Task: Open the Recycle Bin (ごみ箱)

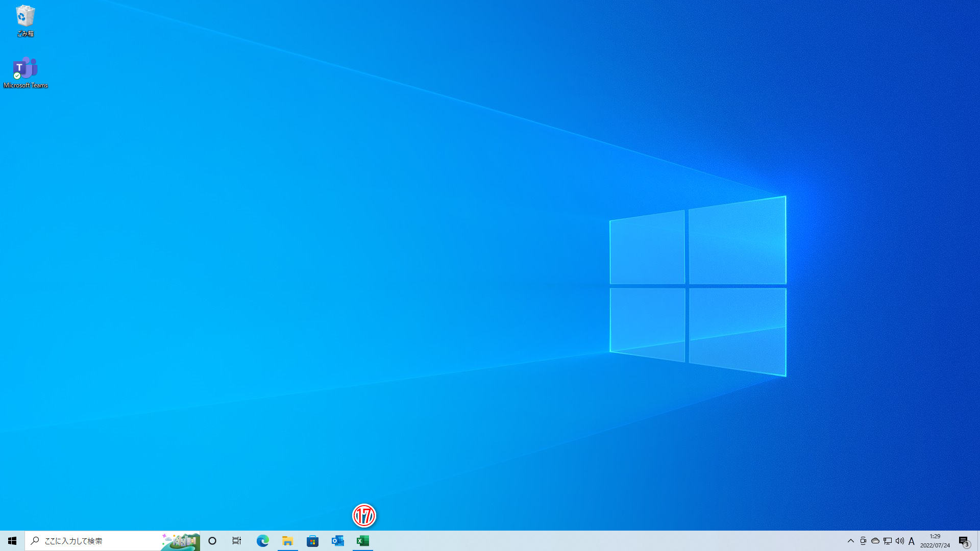Action: 24,16
